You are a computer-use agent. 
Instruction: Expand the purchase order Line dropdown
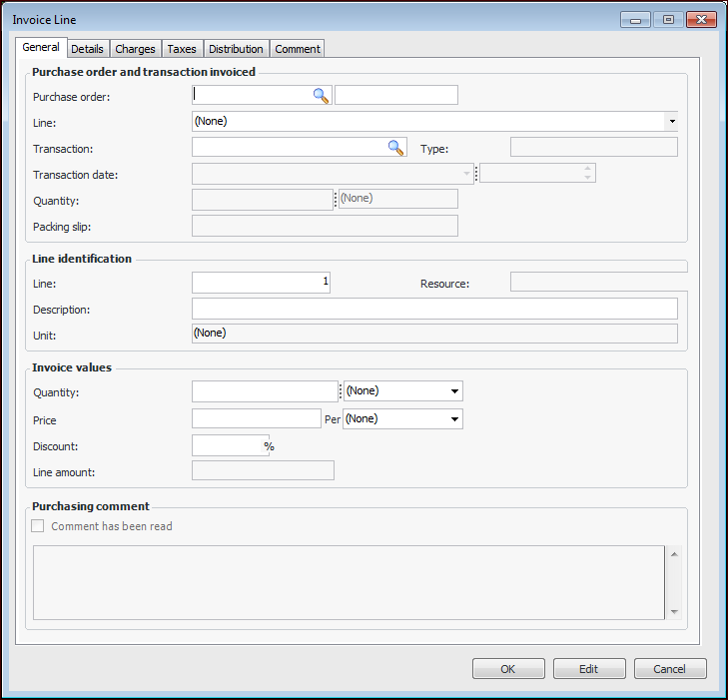[672, 122]
